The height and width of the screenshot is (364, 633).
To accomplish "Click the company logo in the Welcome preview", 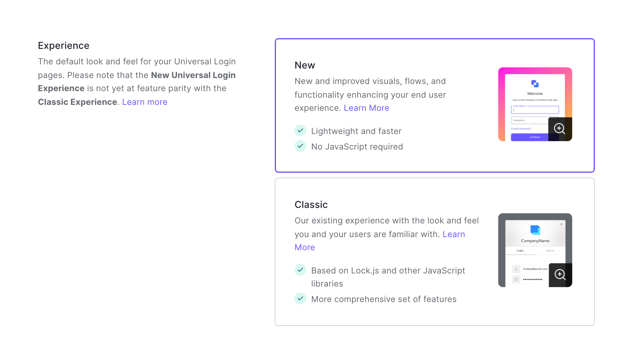I will (x=535, y=84).
